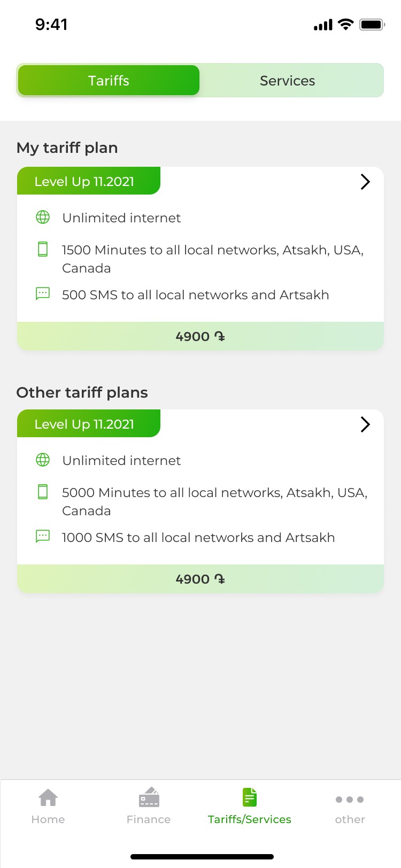
Task: Tap globe icon in My tariff plan card
Action: pos(43,217)
